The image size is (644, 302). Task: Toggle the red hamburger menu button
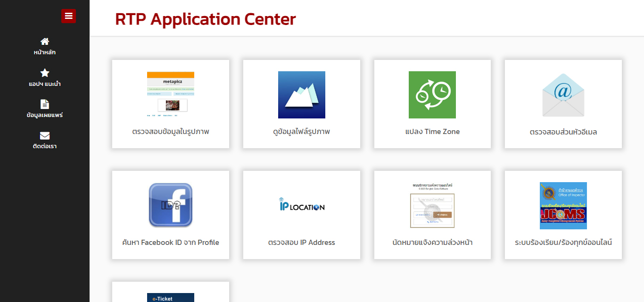[x=68, y=16]
